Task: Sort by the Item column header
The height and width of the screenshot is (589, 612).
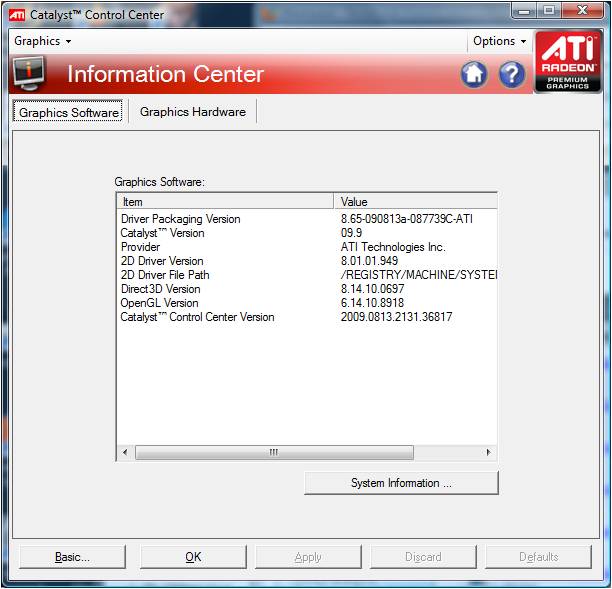Action: (x=225, y=201)
